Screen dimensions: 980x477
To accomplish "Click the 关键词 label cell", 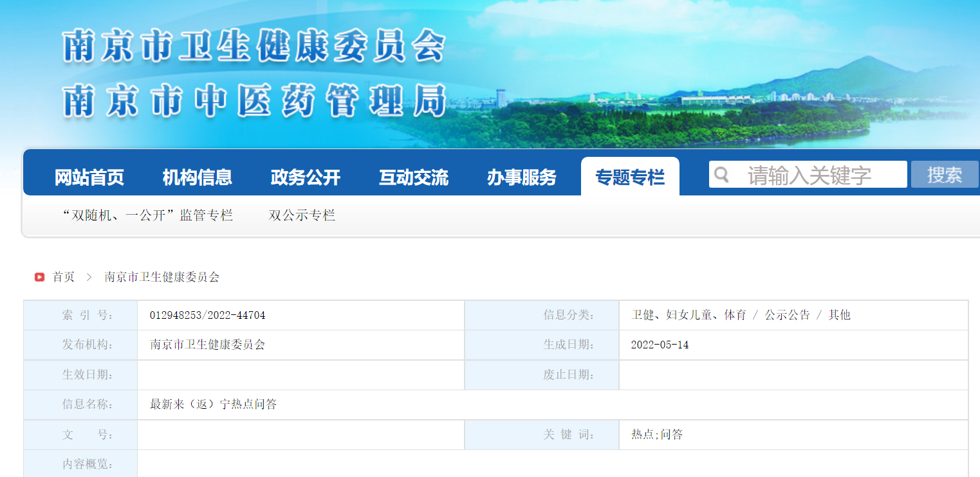I will pos(542,435).
